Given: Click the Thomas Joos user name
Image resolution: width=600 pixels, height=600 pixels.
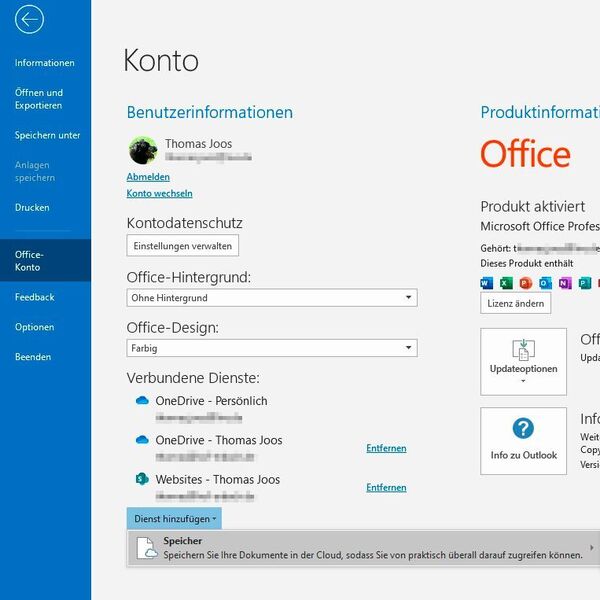Looking at the screenshot, I should [x=199, y=143].
